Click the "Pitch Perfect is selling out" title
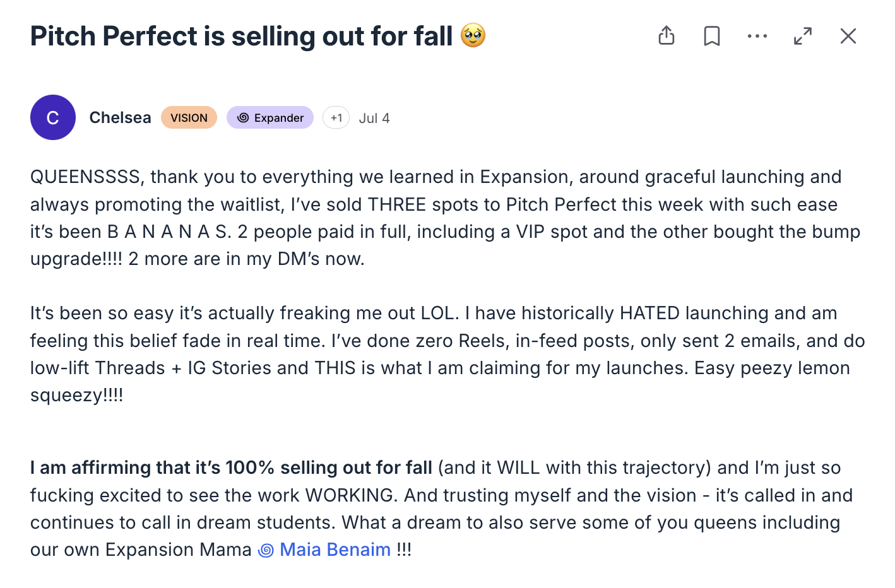The image size is (895, 588). [x=241, y=36]
